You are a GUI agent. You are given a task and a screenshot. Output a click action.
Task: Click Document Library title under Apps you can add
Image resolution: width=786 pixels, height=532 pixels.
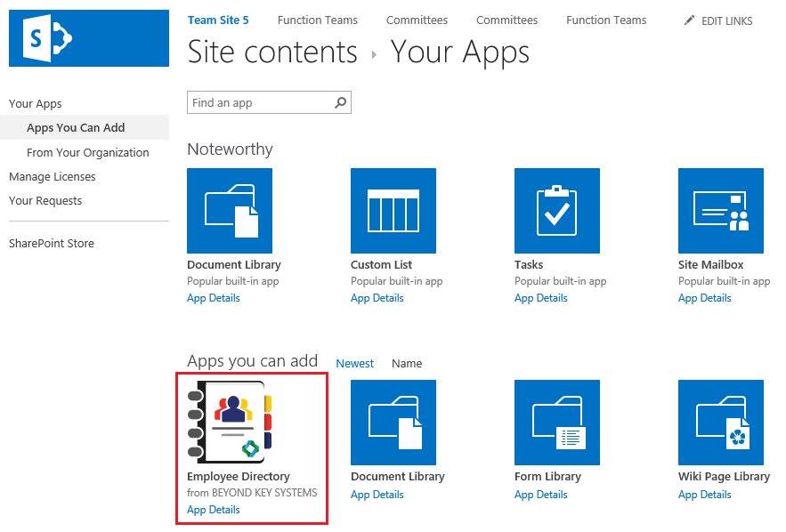398,476
